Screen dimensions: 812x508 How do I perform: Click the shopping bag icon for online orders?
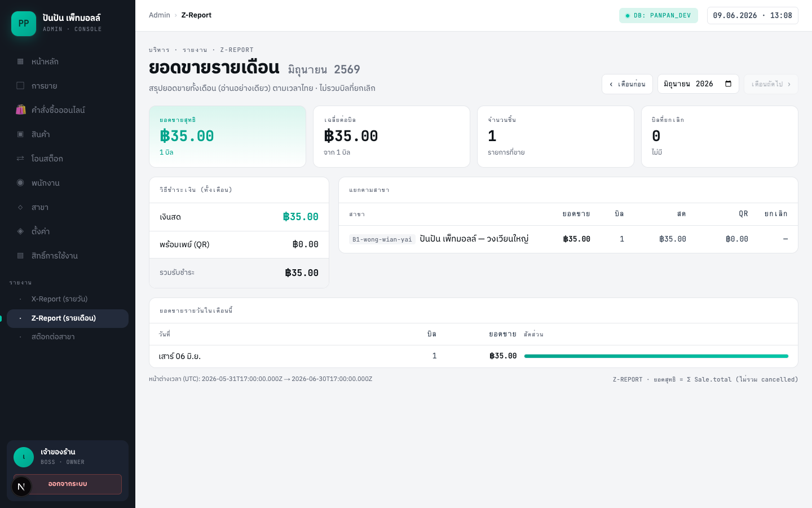tap(20, 110)
